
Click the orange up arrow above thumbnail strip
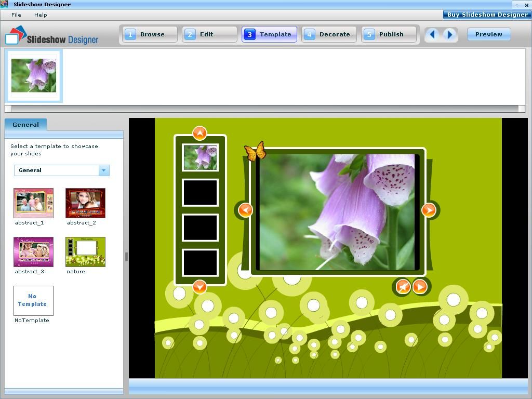(x=199, y=134)
